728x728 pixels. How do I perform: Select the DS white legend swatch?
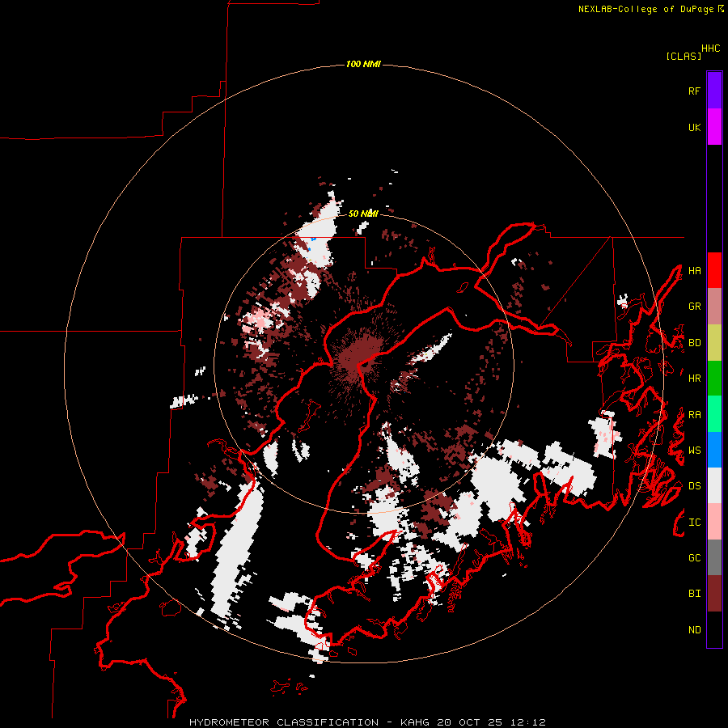click(x=714, y=485)
